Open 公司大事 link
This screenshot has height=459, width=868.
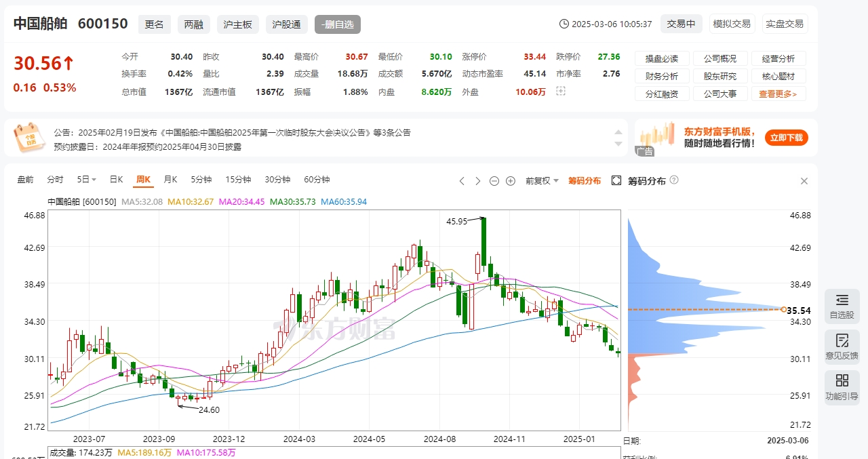720,94
